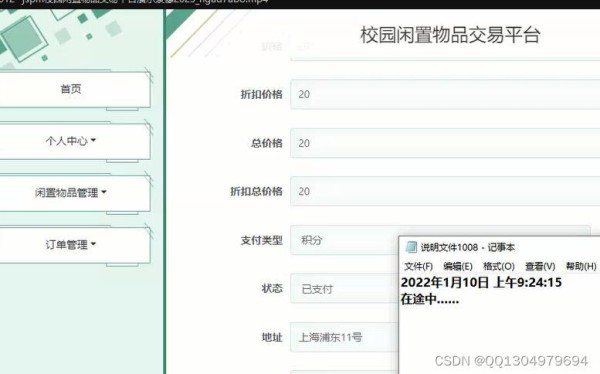Click the date line 2022年1月10日 in Notepad
Screen dimensions: 600x374
481,283
